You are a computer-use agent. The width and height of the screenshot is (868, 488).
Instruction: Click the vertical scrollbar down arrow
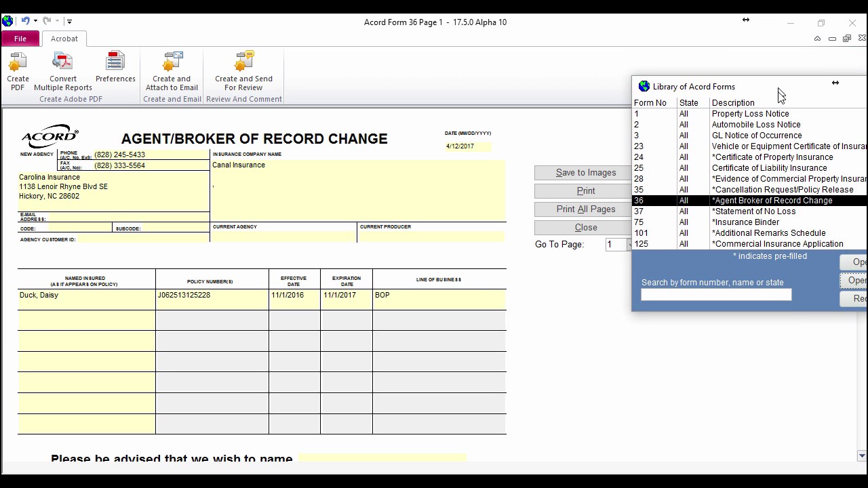(x=862, y=456)
